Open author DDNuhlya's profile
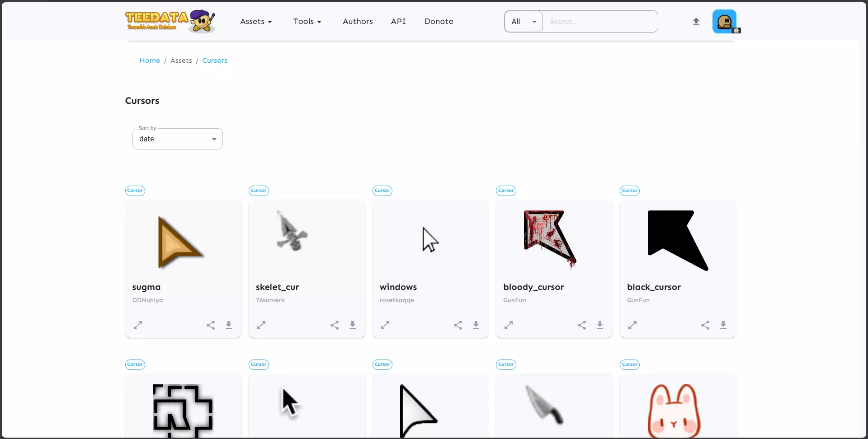The width and height of the screenshot is (868, 439). click(147, 300)
